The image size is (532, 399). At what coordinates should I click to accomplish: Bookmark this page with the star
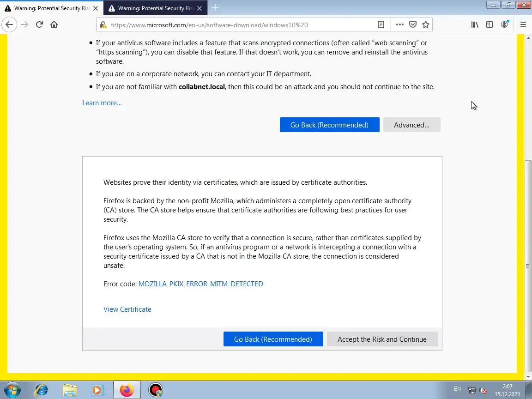point(426,25)
